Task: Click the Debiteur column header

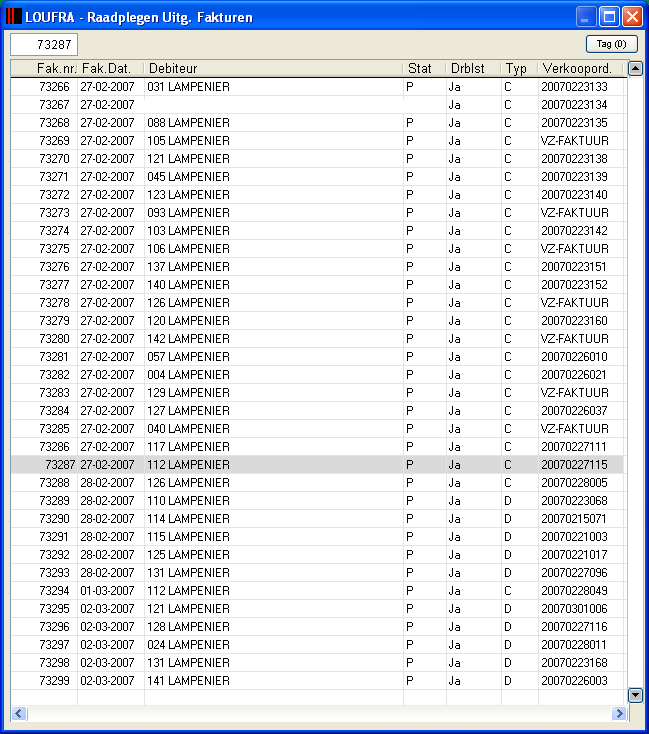Action: tap(273, 68)
